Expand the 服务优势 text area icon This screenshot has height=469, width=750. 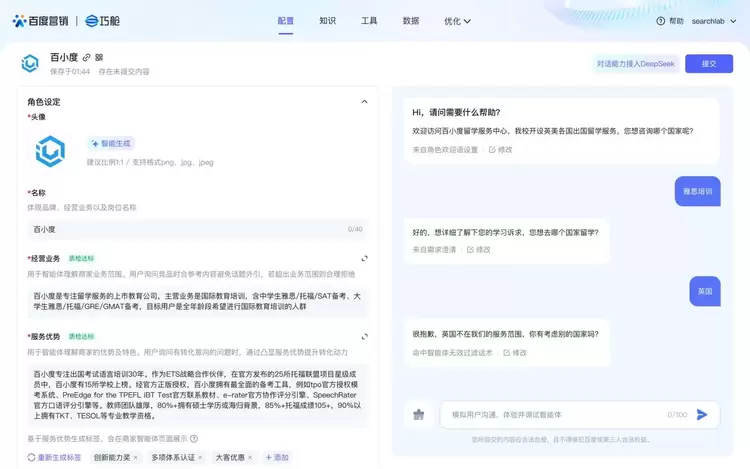pyautogui.click(x=364, y=336)
